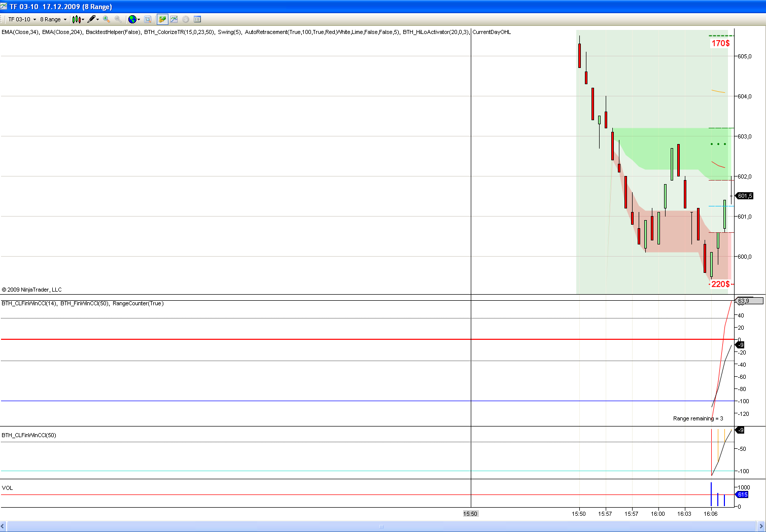Click the 16:06 time axis label
Screen dimensions: 766x532
coord(711,514)
